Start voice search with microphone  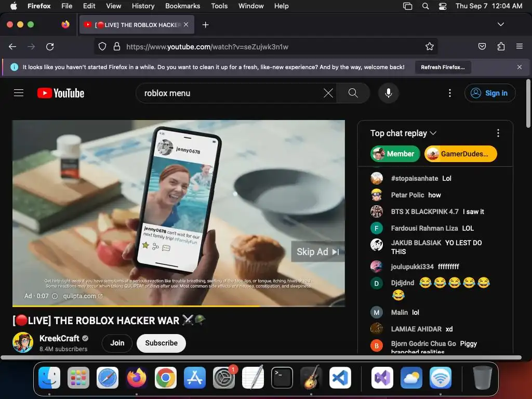[389, 93]
